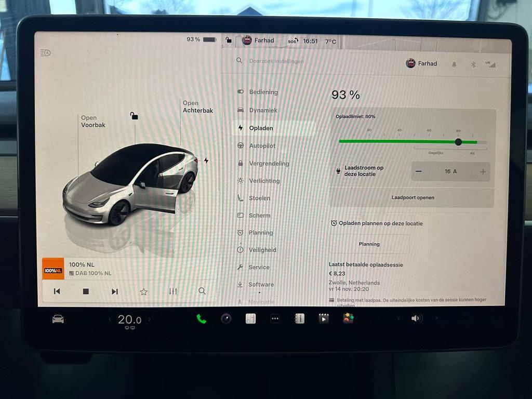Stop the DAB radio playback
532x399 pixels.
[x=86, y=291]
